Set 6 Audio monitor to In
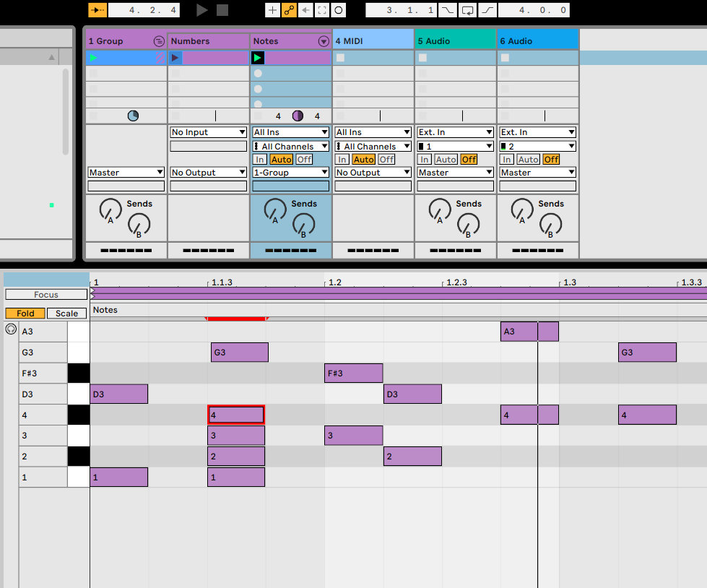Image resolution: width=707 pixels, height=588 pixels. tap(507, 159)
